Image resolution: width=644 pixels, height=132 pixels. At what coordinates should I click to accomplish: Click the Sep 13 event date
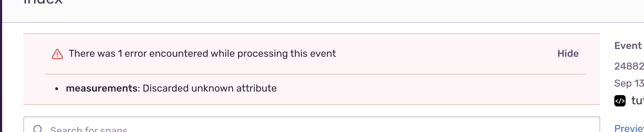[x=629, y=83]
